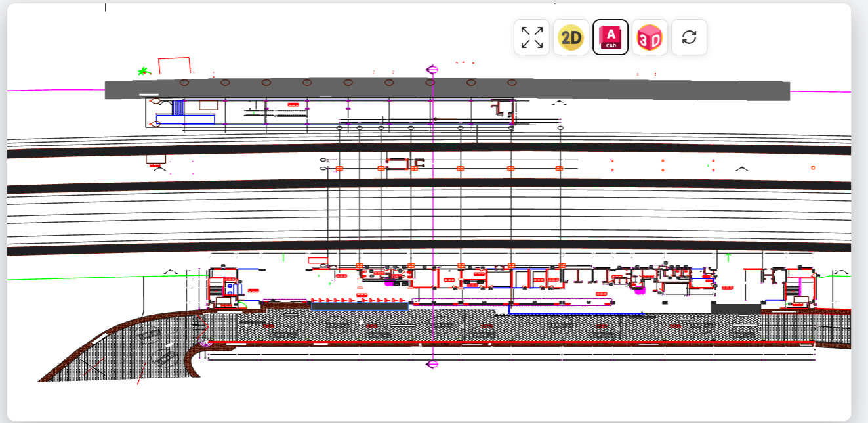
Task: Select the red stairwell at building's left end
Action: (x=218, y=286)
